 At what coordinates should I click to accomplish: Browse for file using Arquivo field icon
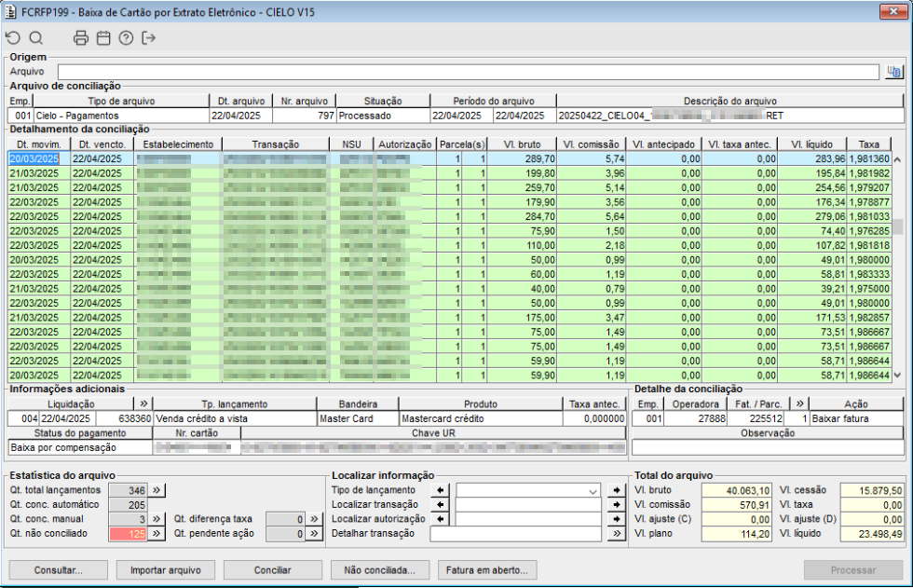click(893, 72)
